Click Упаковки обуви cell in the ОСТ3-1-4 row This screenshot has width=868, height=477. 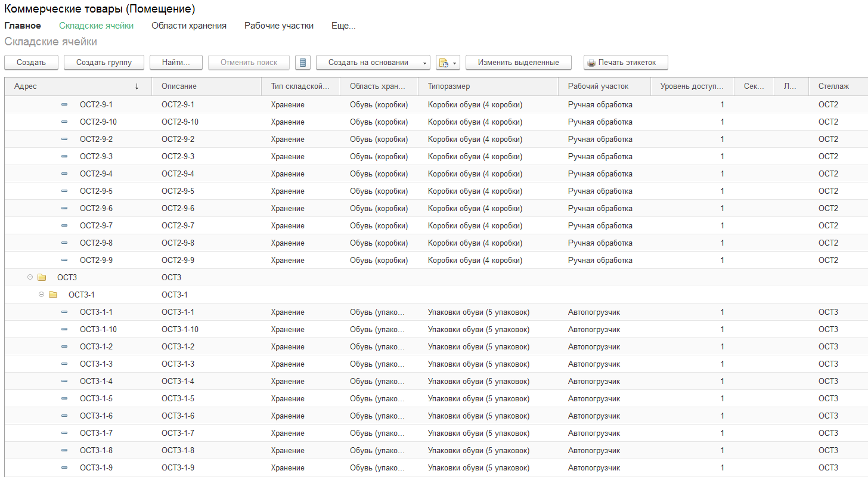[479, 382]
